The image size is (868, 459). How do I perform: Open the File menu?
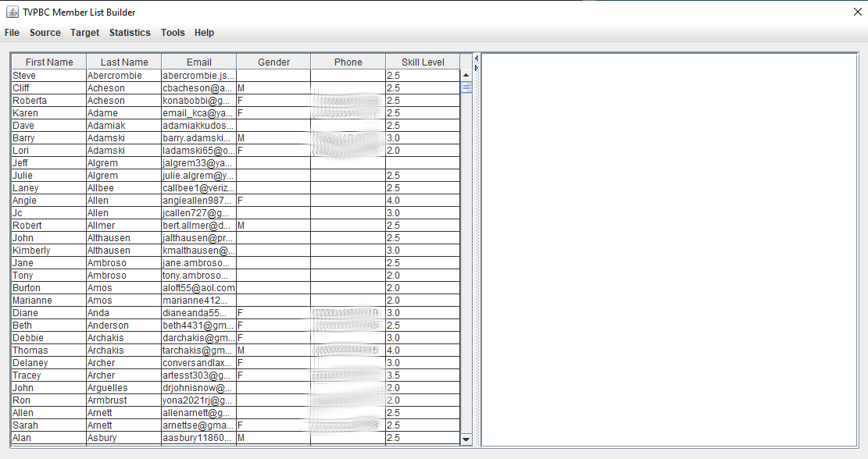(x=12, y=33)
